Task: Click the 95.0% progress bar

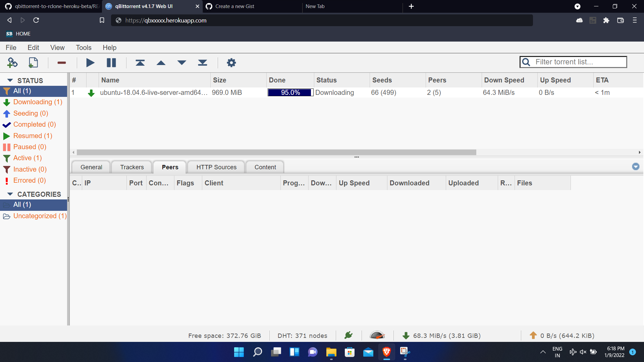Action: [x=290, y=93]
